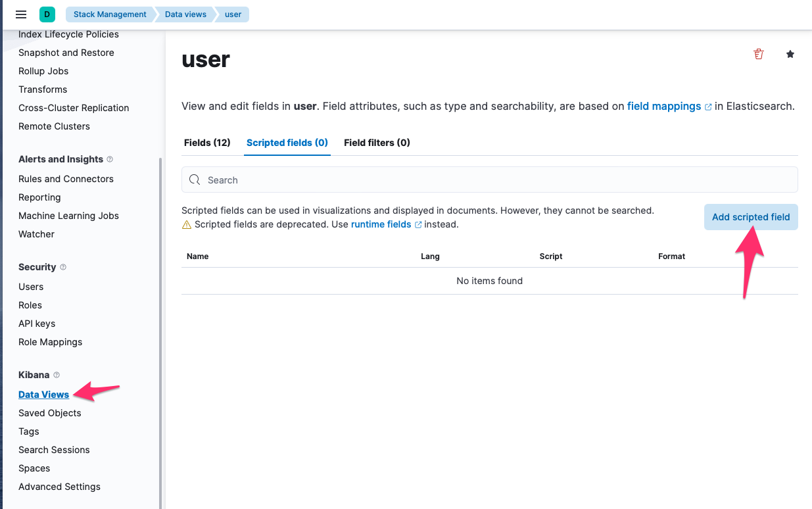The height and width of the screenshot is (509, 812).
Task: Open the Scripted fields (0) tab
Action: point(287,143)
